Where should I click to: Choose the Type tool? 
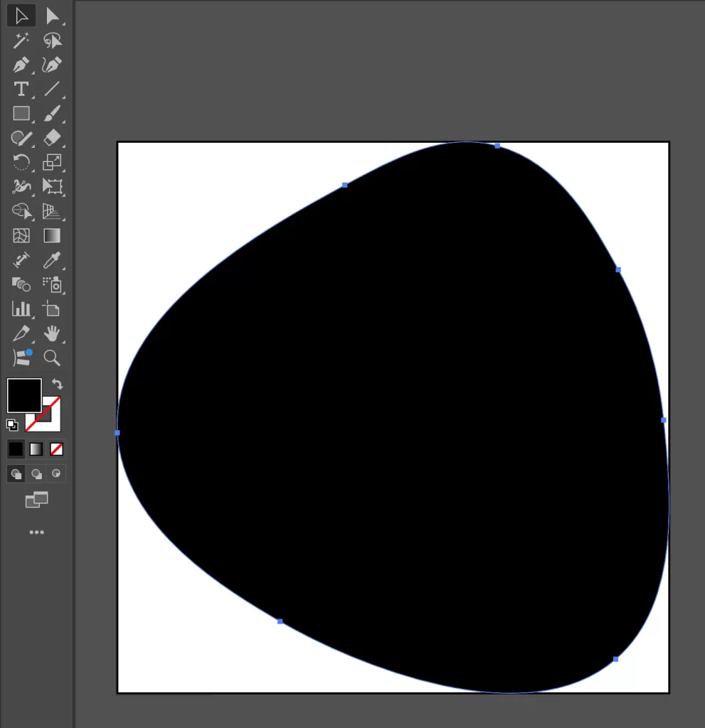click(x=21, y=89)
